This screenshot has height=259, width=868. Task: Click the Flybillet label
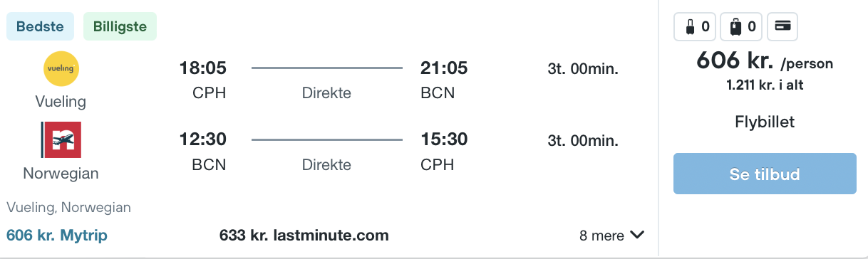coord(765,122)
